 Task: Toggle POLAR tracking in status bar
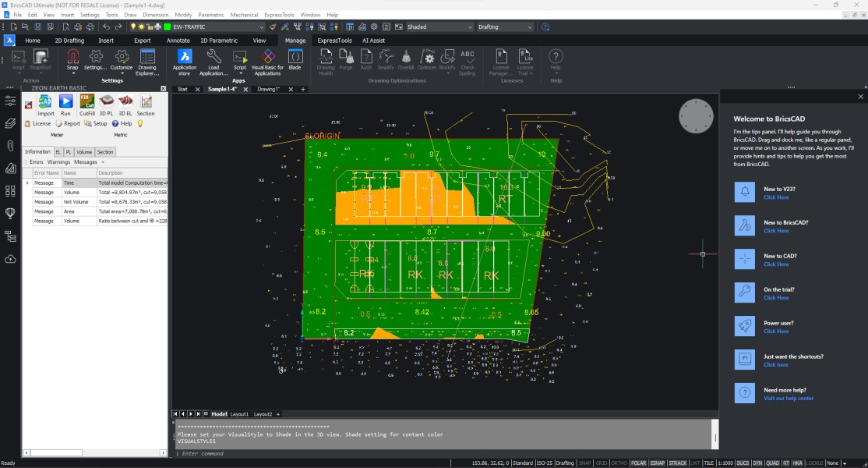coord(638,463)
